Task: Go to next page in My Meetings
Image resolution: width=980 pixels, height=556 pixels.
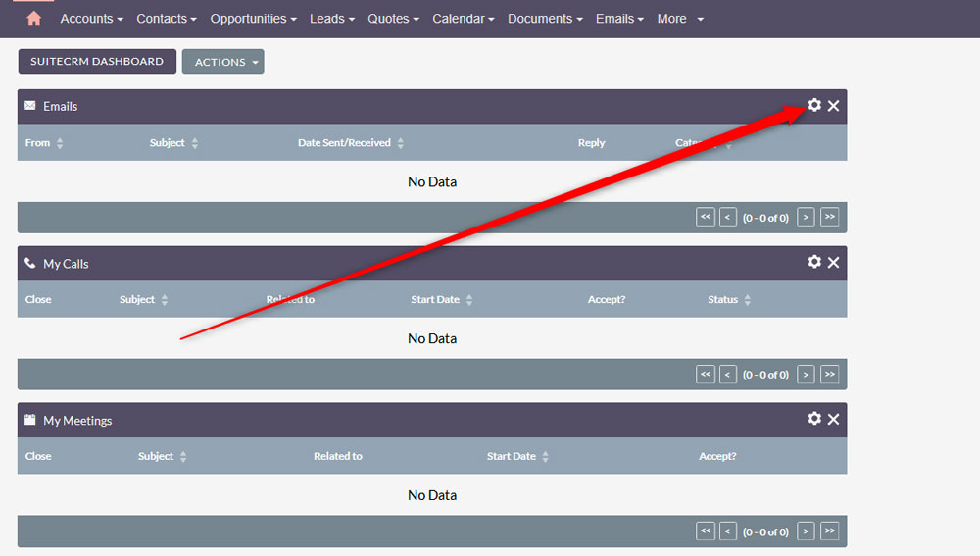Action: tap(806, 531)
